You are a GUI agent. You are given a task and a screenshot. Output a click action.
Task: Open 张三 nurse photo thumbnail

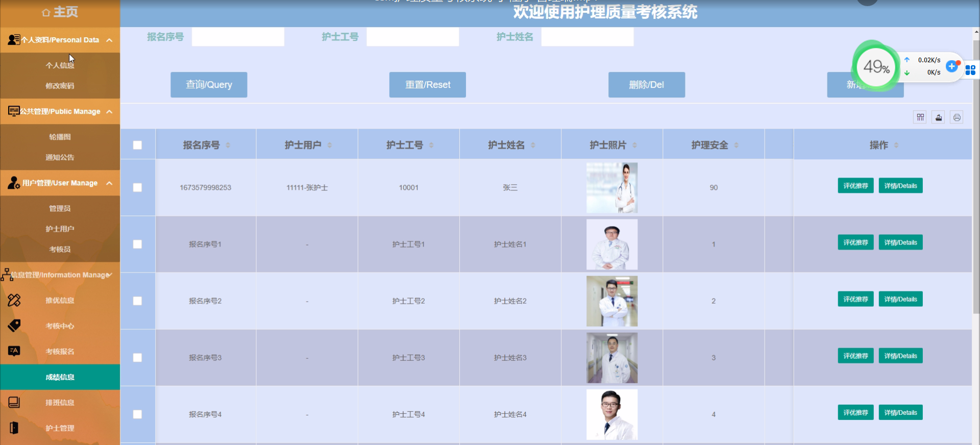(612, 188)
